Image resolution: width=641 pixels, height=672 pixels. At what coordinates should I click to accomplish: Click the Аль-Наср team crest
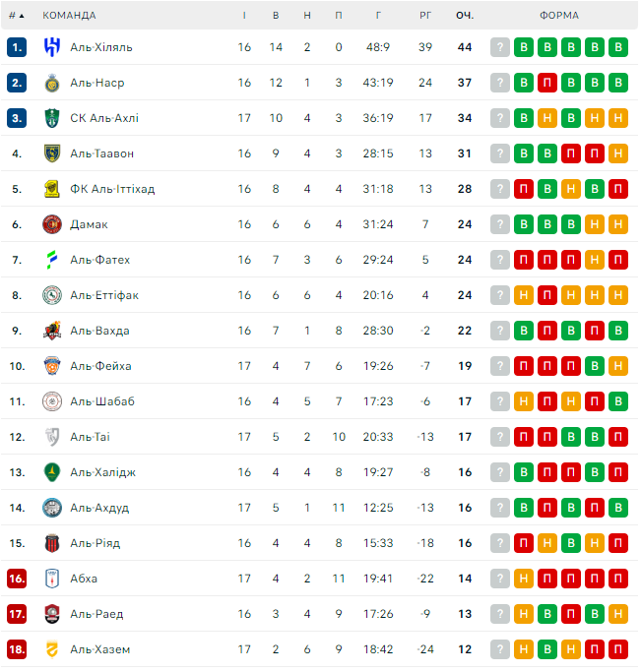pyautogui.click(x=52, y=83)
